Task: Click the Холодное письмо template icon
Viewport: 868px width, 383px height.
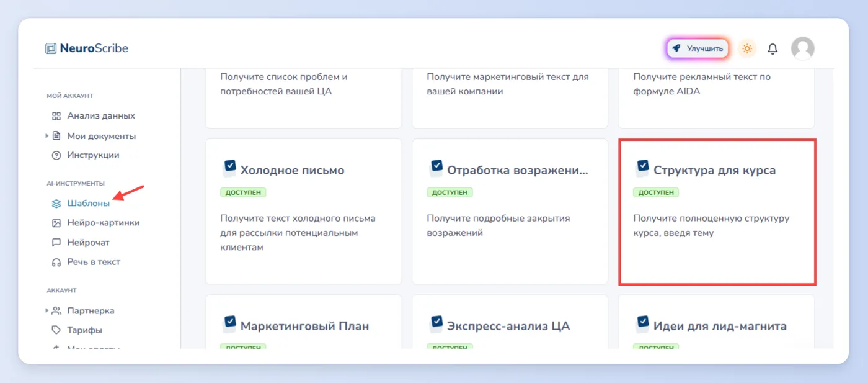Action: [x=229, y=168]
